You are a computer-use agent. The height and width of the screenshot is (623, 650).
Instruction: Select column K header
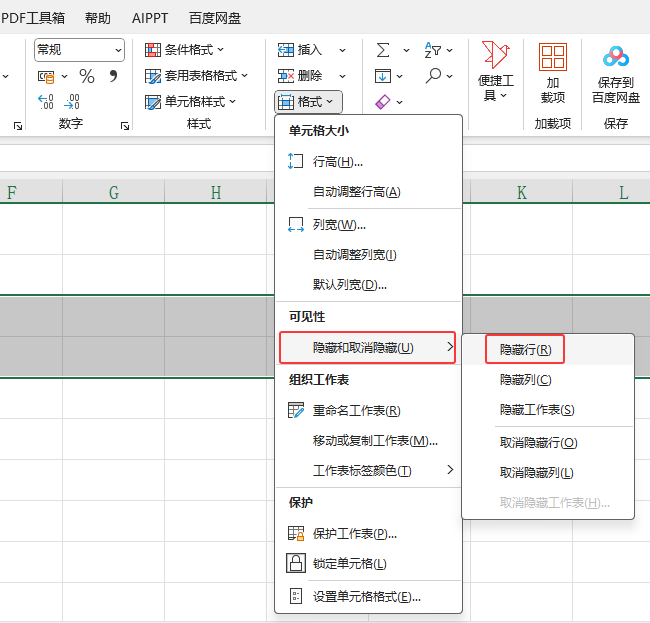[x=521, y=192]
